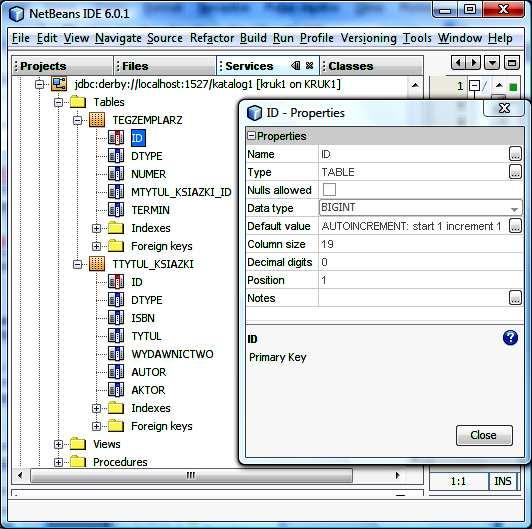Click the TEGZEMPLARZ table icon
This screenshot has height=529, width=532.
[x=97, y=120]
